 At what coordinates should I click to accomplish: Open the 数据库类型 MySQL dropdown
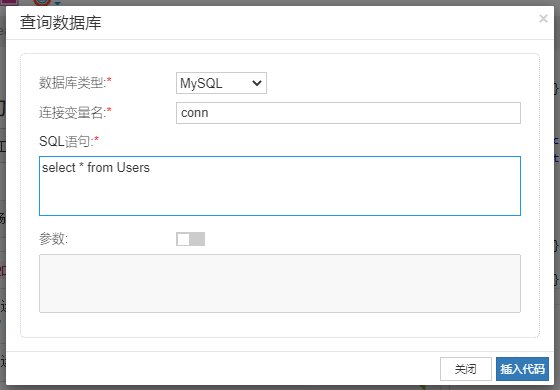tap(221, 83)
